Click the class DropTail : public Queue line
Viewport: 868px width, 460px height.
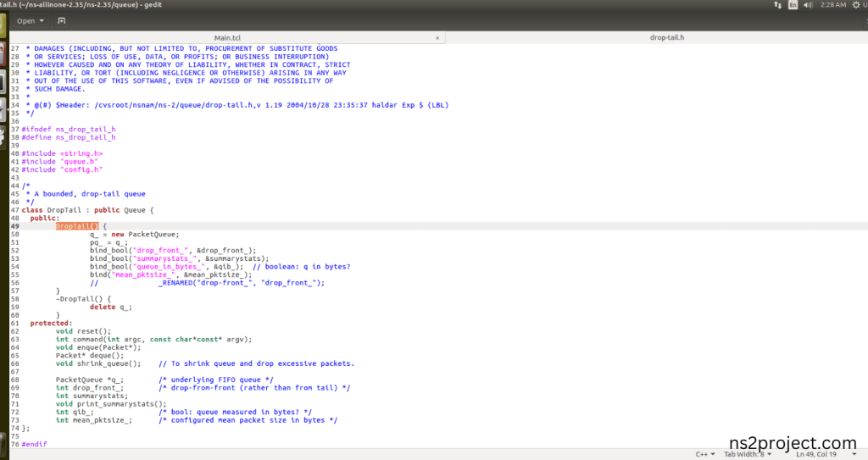click(87, 210)
